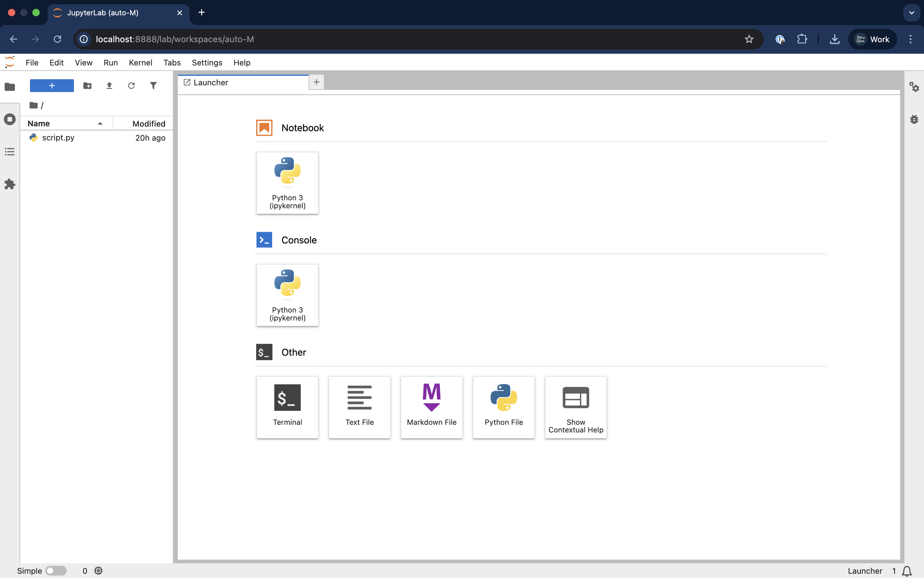Open the Help menu

point(242,63)
